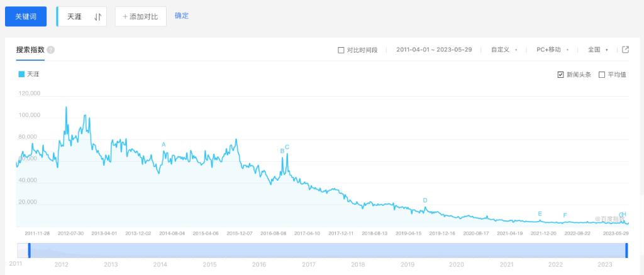Click news marker E on the chart
This screenshot has width=644, height=275.
540,214
